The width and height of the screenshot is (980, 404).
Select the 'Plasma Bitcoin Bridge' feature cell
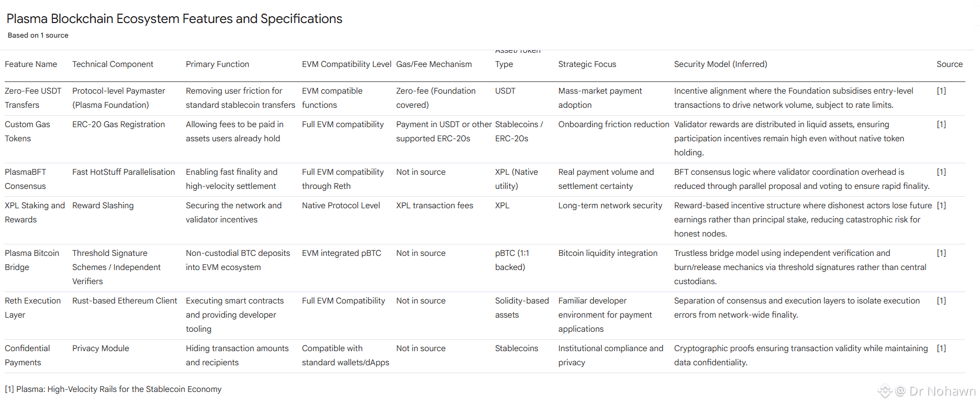pyautogui.click(x=32, y=260)
